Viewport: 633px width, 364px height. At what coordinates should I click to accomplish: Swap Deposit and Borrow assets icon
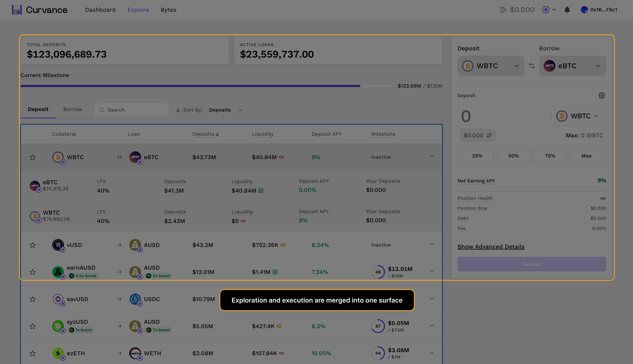click(532, 66)
